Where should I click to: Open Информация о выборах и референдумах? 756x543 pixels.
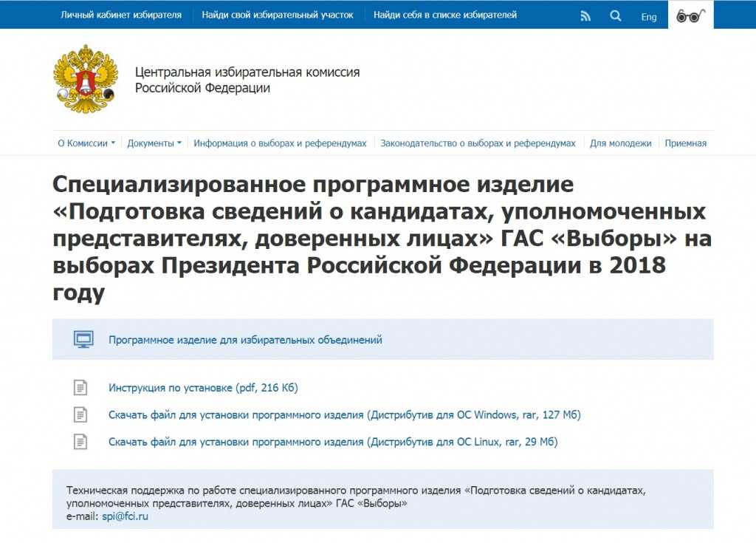click(x=280, y=143)
